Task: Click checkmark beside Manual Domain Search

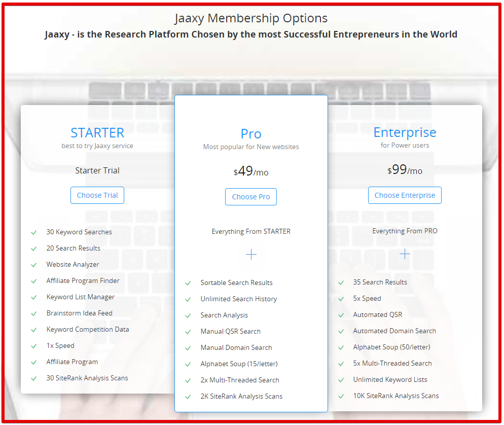Action: tap(188, 348)
